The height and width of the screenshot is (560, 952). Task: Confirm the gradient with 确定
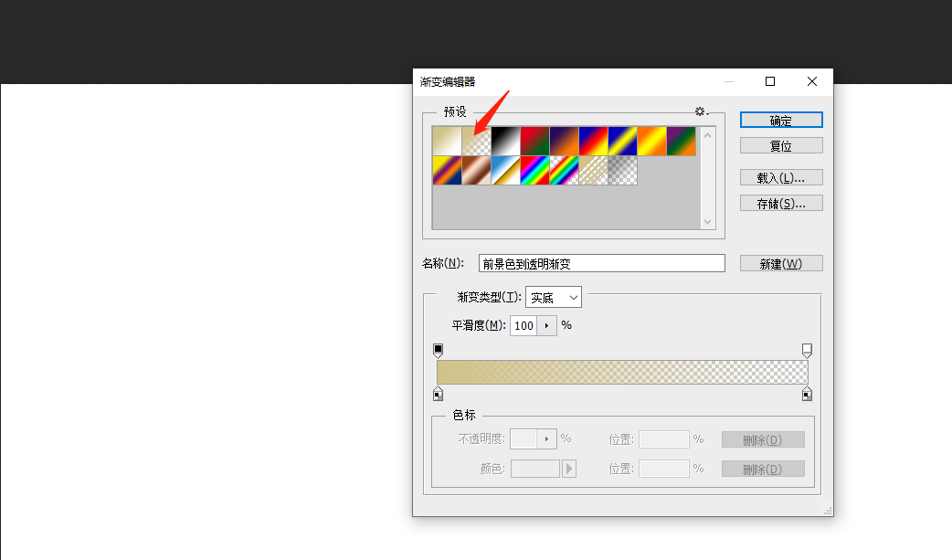pyautogui.click(x=781, y=120)
